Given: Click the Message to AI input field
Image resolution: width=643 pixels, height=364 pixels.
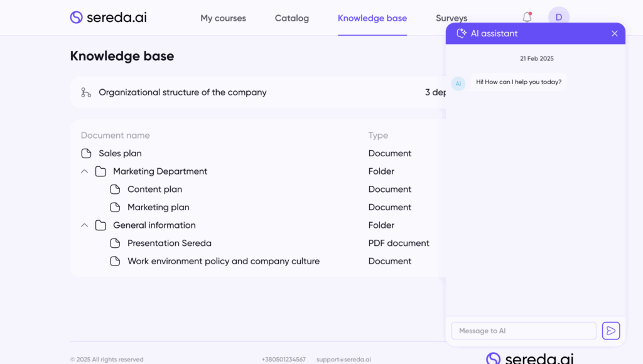Looking at the screenshot, I should pos(523,331).
